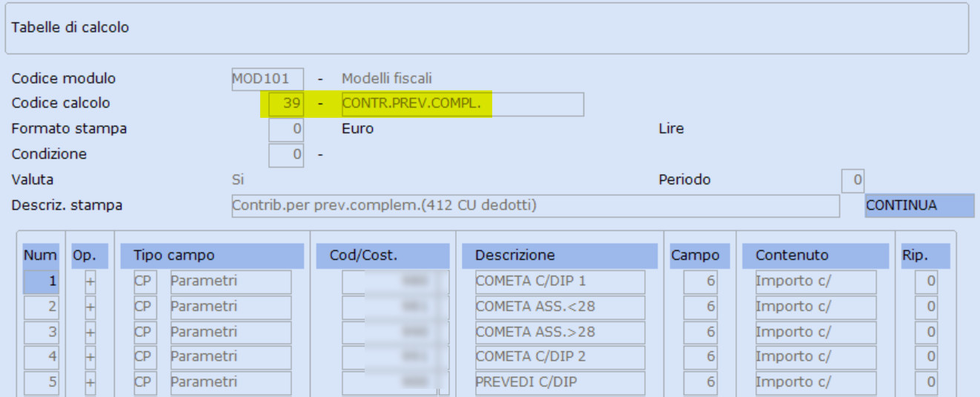
Task: Click the Modelli fiscali text
Action: click(387, 79)
